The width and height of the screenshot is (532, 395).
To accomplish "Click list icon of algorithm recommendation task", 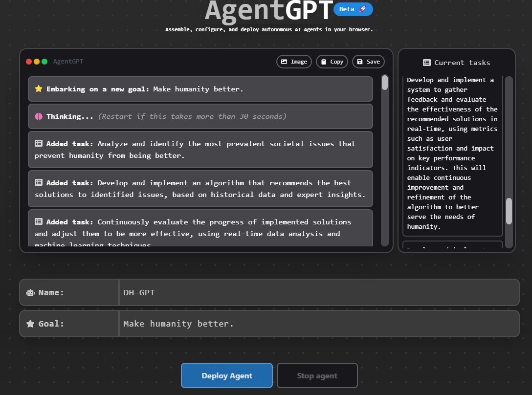I will (x=39, y=182).
